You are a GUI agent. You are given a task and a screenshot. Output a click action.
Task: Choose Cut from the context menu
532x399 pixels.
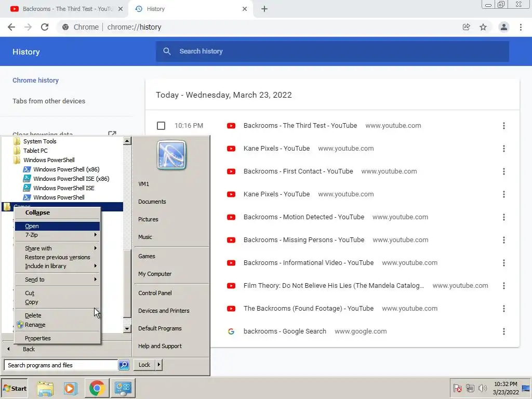click(57, 293)
